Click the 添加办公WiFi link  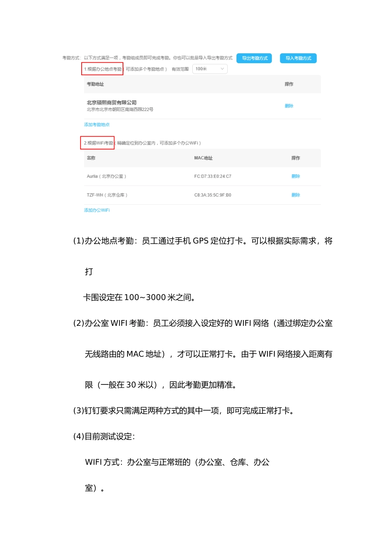pos(97,210)
